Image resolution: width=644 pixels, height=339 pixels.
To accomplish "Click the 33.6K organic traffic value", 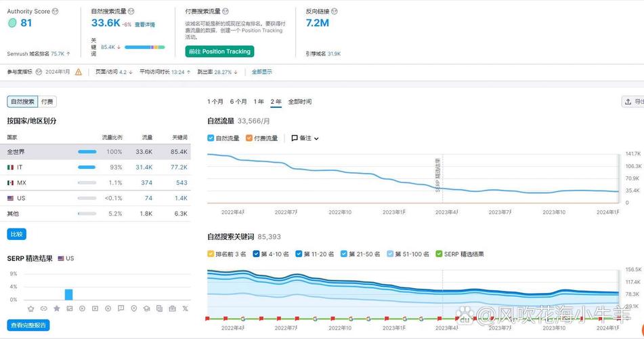I will tap(106, 23).
